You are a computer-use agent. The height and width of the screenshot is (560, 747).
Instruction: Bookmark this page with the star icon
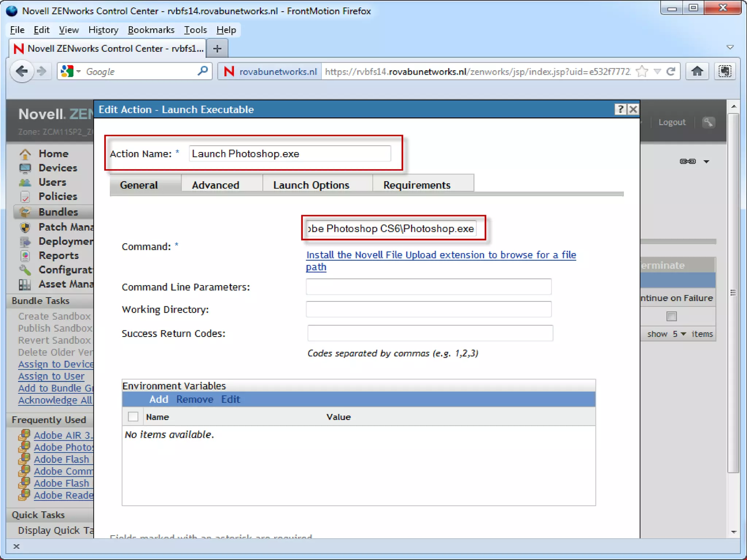(x=642, y=71)
